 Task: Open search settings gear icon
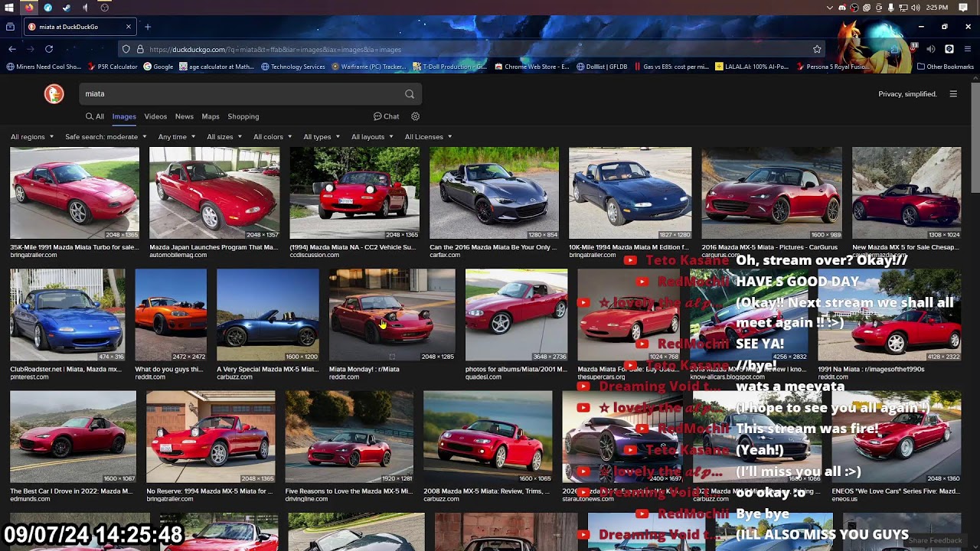[x=416, y=116]
